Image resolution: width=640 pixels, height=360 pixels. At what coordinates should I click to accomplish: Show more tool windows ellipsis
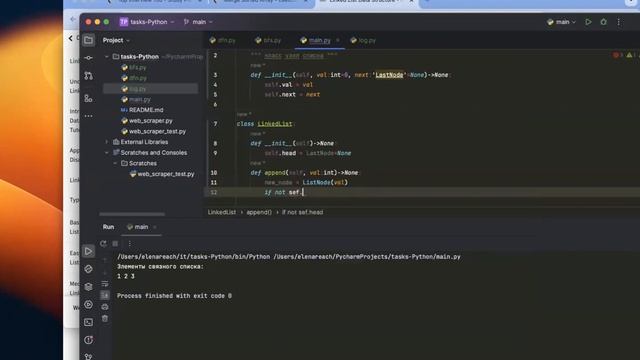point(88,116)
